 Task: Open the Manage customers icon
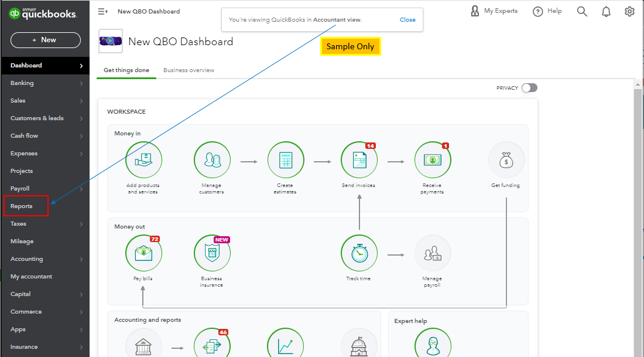[212, 160]
